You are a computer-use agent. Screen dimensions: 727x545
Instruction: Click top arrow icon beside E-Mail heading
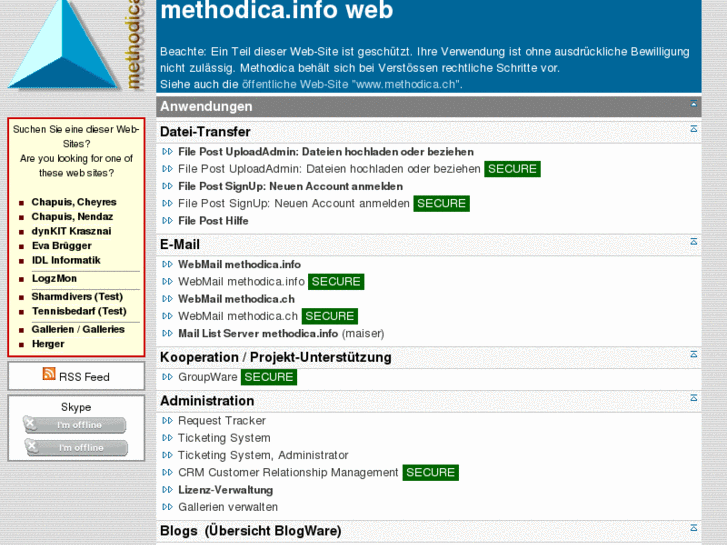694,241
